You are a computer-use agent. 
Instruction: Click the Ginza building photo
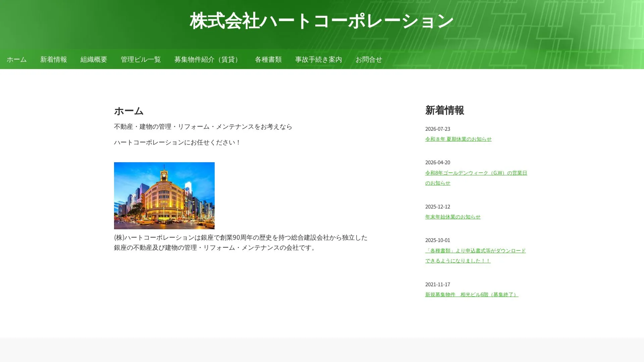coord(164,196)
